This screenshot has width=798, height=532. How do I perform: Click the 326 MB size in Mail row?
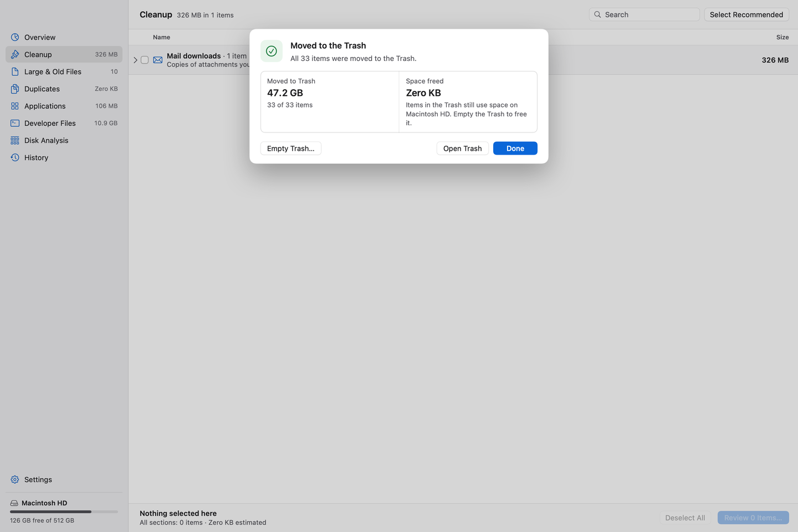coord(775,60)
